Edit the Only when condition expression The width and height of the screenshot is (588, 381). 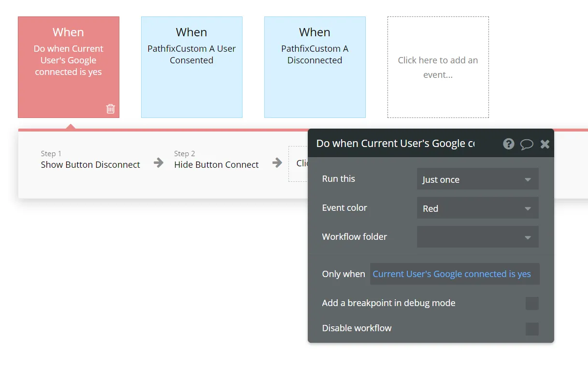click(x=455, y=274)
